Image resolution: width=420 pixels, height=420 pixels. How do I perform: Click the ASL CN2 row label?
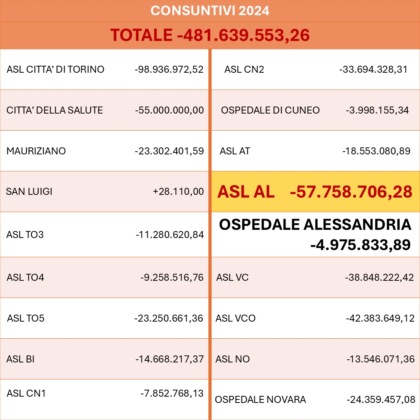click(x=244, y=69)
